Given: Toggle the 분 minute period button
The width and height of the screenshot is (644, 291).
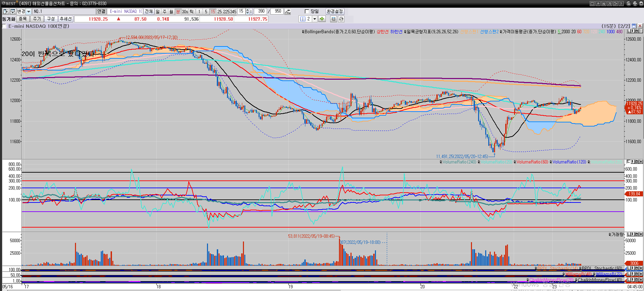Looking at the screenshot, I should pyautogui.click(x=178, y=12).
